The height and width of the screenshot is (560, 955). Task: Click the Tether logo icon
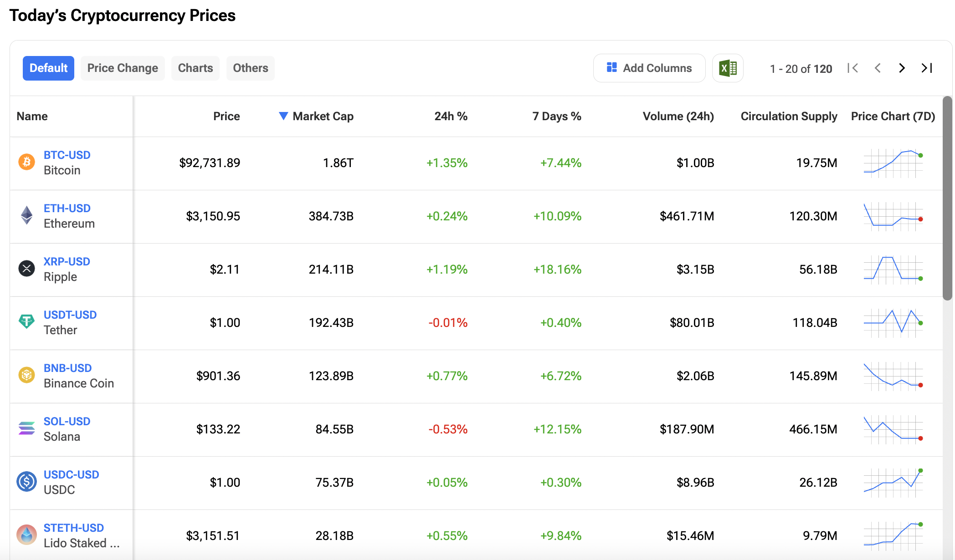pyautogui.click(x=26, y=322)
